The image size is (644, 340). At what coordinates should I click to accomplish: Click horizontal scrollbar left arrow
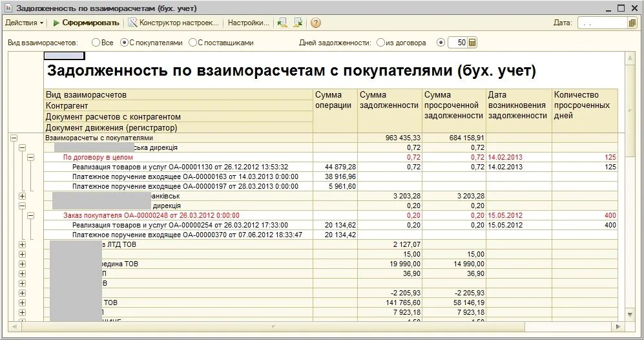pyautogui.click(x=14, y=326)
